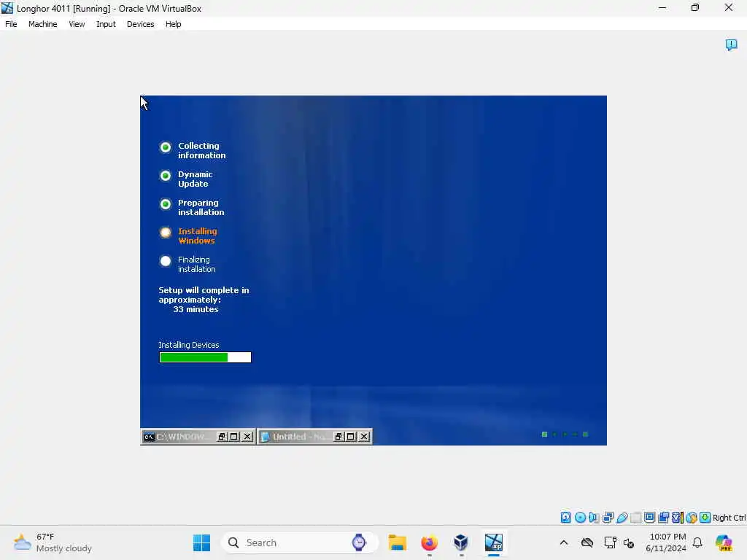Click the recording status icon
The image size is (747, 560).
(663, 517)
